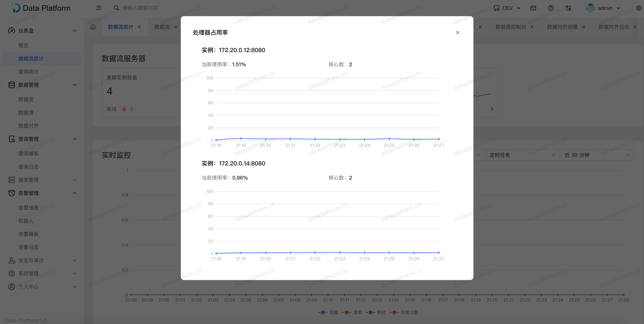Close the 处理器占用率 dialog
This screenshot has width=644, height=324.
coord(458,33)
